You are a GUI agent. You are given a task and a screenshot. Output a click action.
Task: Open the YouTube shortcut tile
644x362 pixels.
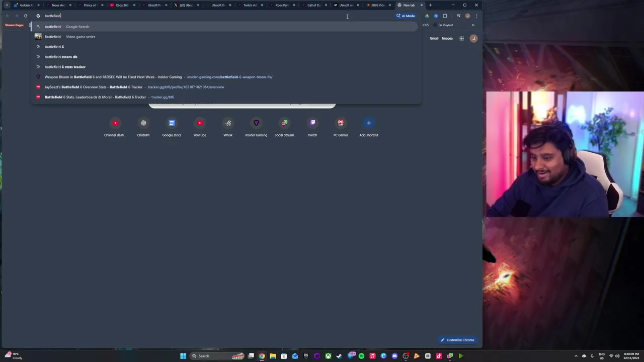pos(200,127)
